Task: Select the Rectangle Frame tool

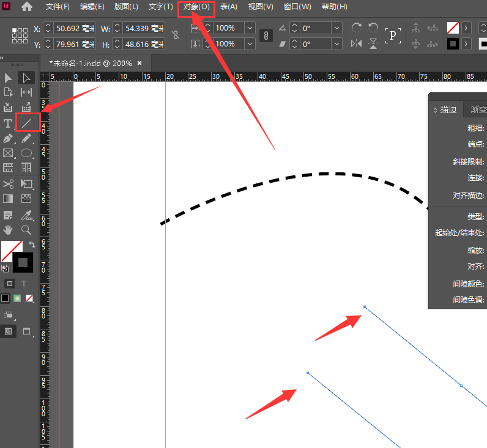Action: (x=8, y=153)
